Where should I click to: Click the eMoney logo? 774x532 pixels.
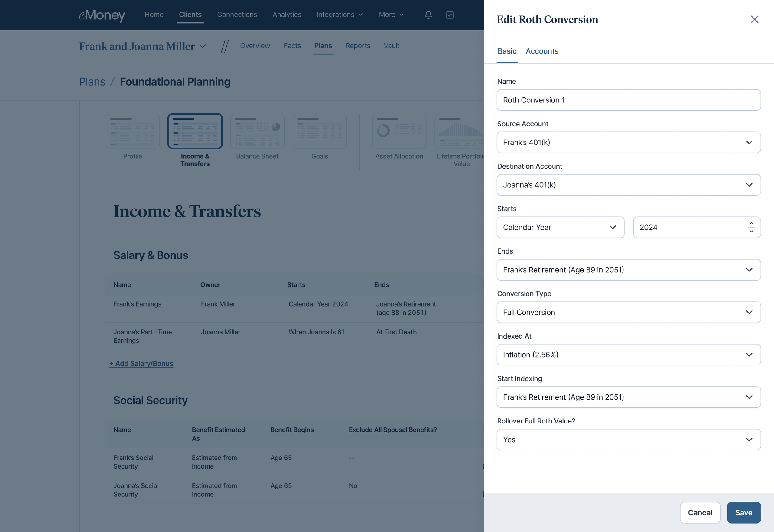click(102, 15)
